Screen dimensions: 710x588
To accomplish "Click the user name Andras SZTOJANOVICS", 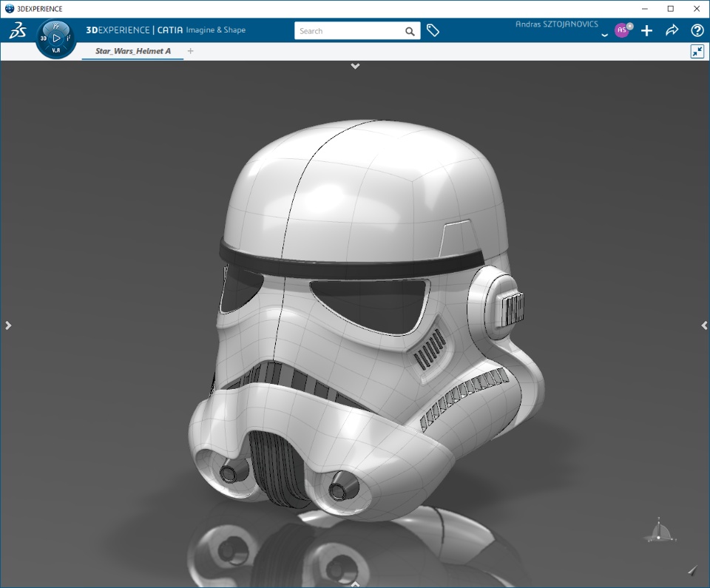I will 556,24.
